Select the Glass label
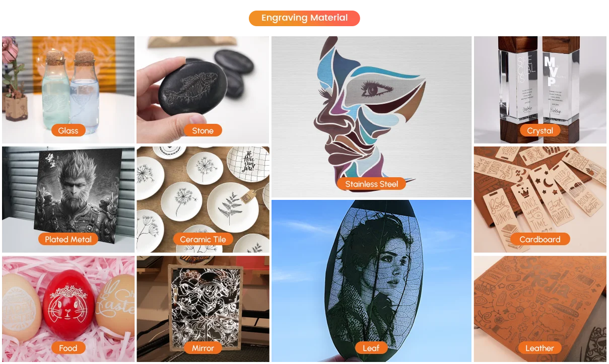The height and width of the screenshot is (364, 609). (x=68, y=130)
